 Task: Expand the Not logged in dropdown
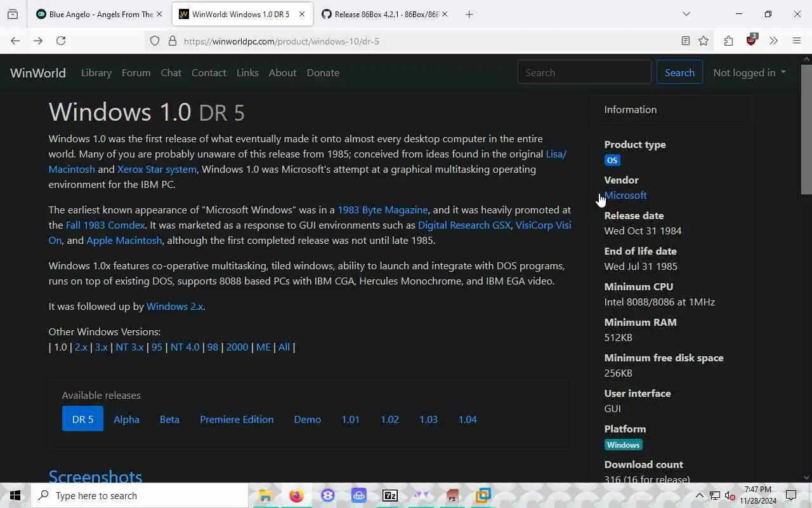[749, 72]
